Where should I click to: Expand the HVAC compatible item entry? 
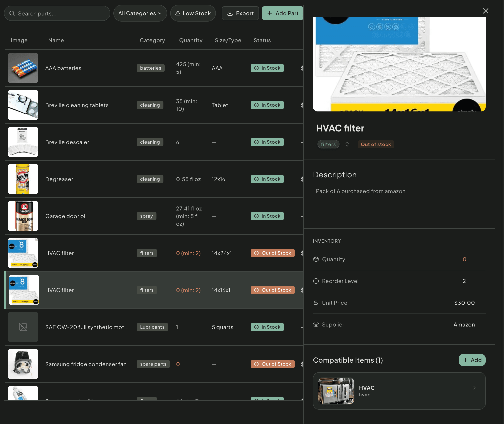[x=474, y=388]
